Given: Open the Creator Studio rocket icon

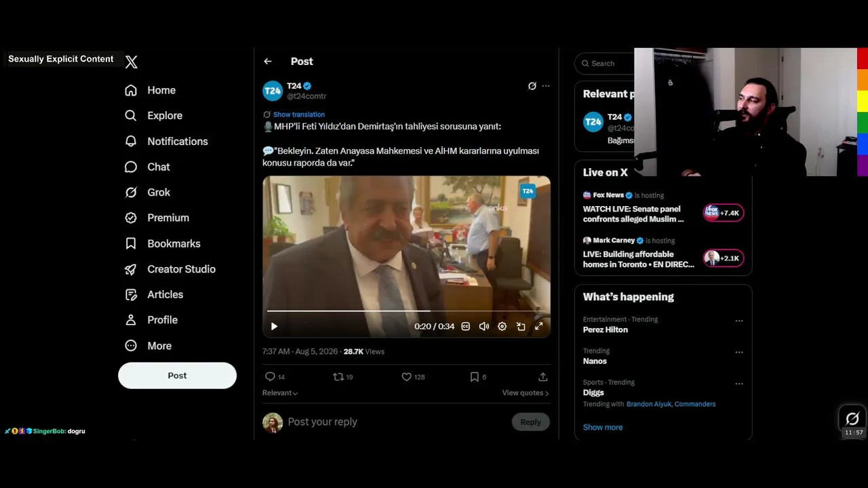Looking at the screenshot, I should (131, 269).
